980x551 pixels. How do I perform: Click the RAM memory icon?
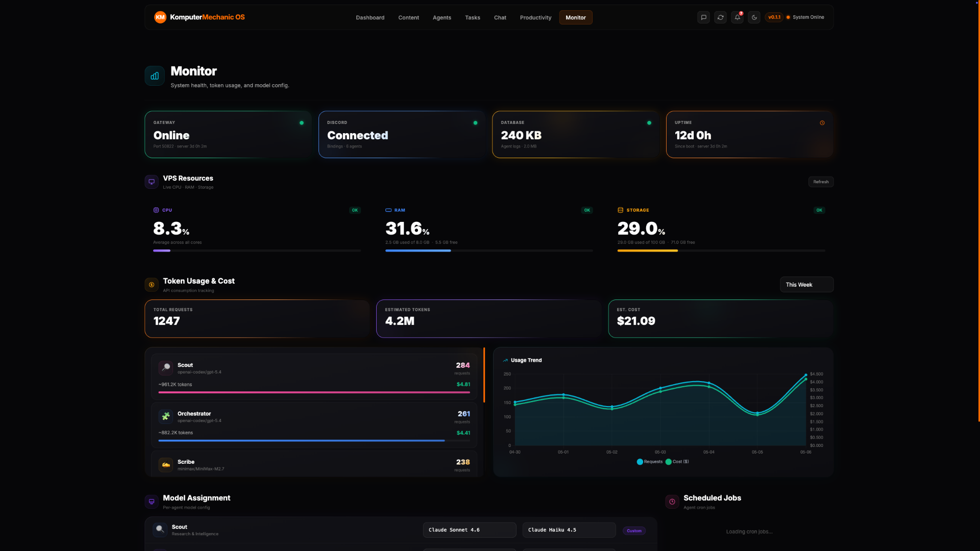[x=388, y=210]
